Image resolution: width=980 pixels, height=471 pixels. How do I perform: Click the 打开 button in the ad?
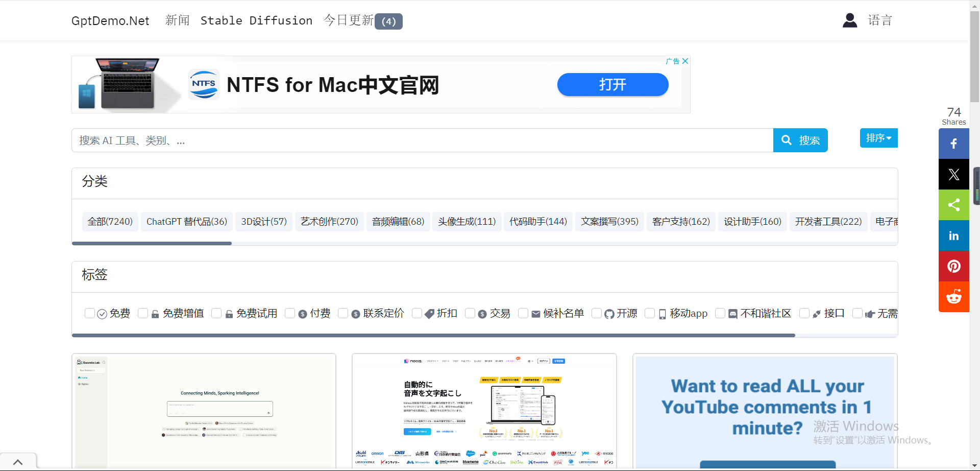coord(612,85)
